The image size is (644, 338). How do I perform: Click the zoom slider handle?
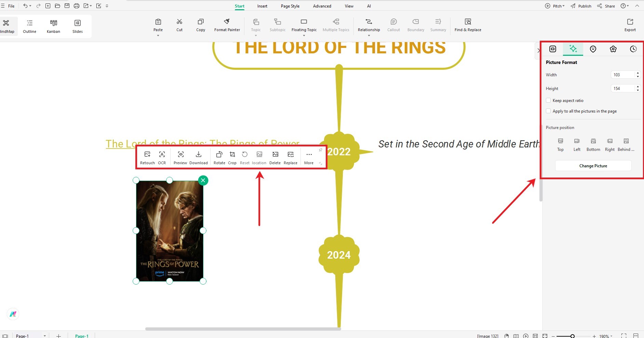(572, 336)
